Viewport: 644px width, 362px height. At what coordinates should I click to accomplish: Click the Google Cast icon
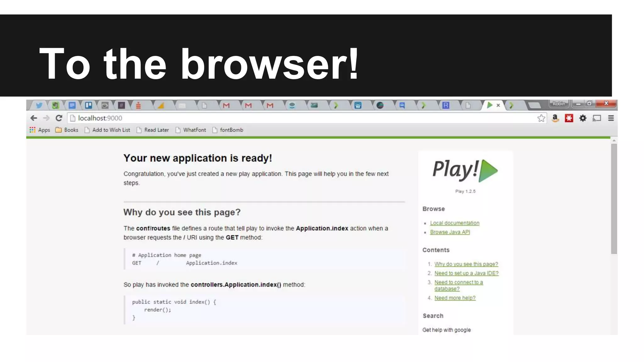(x=597, y=118)
